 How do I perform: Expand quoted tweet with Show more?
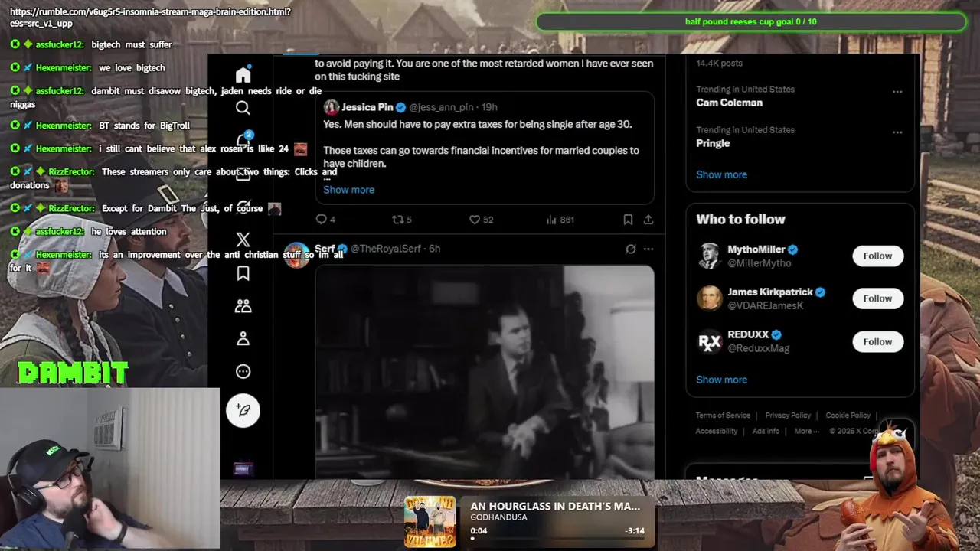point(348,190)
